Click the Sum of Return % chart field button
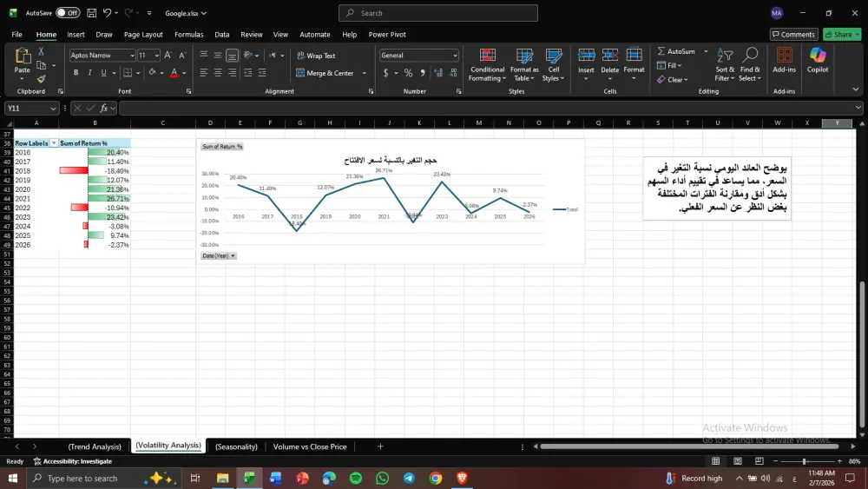This screenshot has width=868, height=489. (x=222, y=146)
